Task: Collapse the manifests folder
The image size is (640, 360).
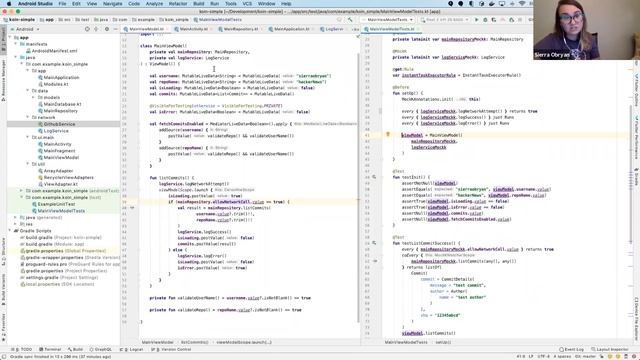Action: tap(16, 44)
